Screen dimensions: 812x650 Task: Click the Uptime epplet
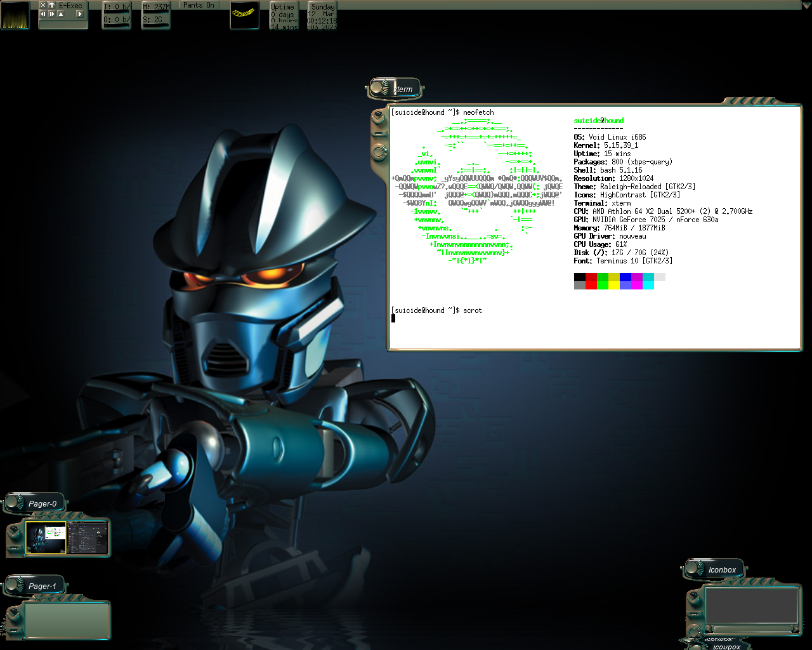[x=284, y=17]
